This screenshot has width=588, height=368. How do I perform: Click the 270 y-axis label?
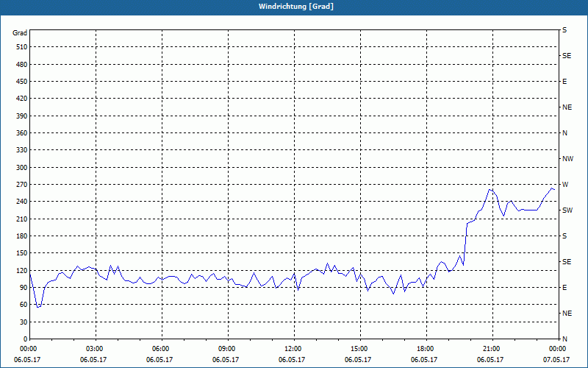(x=23, y=185)
